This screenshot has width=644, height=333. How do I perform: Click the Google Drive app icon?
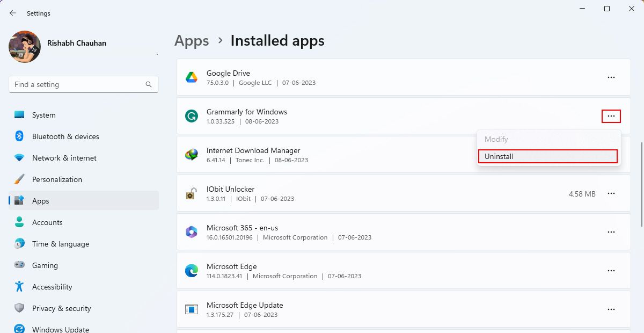tap(191, 77)
